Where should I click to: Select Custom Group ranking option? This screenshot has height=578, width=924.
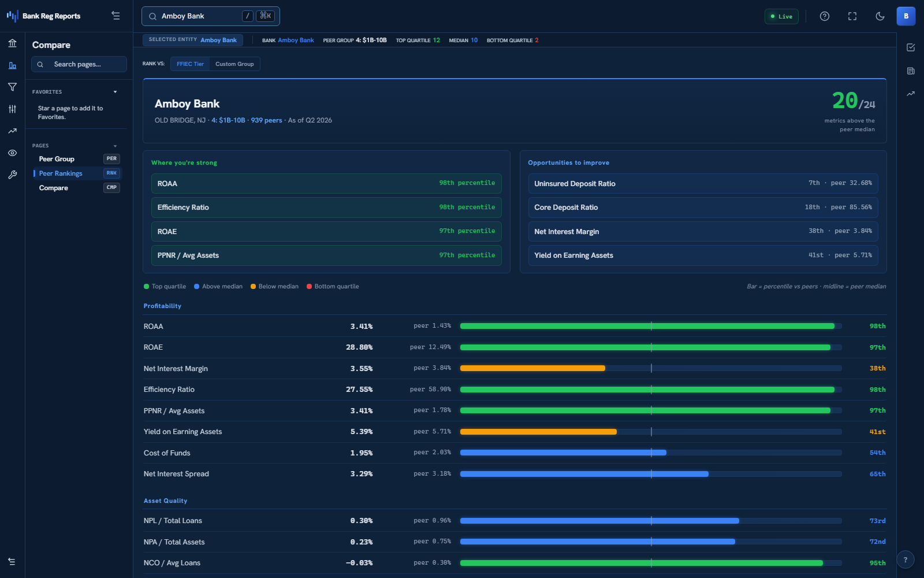(x=234, y=64)
